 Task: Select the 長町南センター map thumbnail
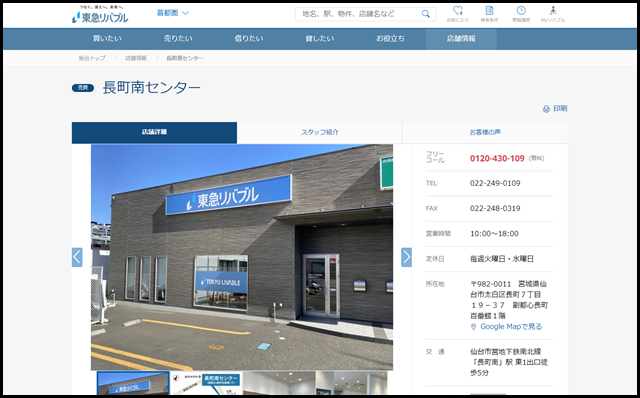(206, 383)
